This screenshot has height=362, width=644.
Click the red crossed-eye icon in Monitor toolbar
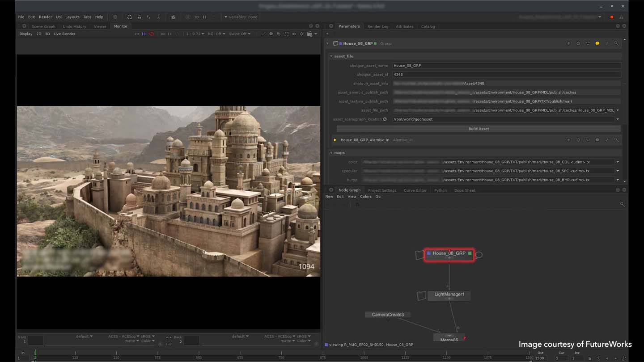(x=152, y=34)
